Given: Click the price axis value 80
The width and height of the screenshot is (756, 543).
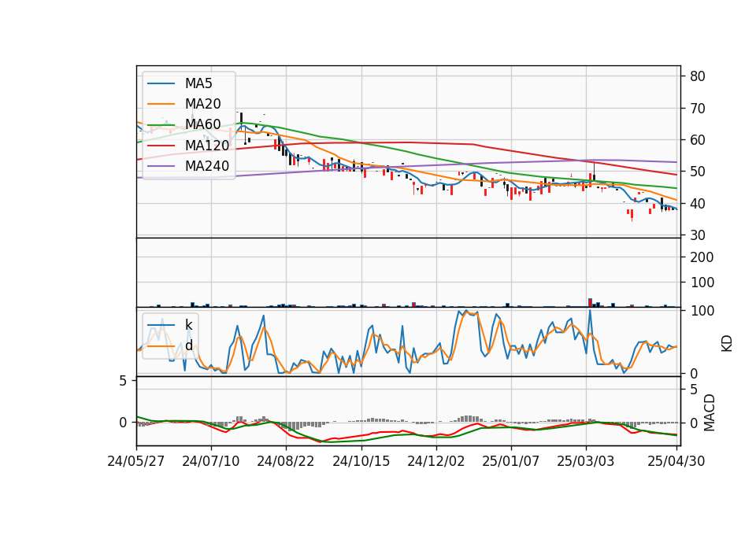Looking at the screenshot, I should tap(697, 76).
